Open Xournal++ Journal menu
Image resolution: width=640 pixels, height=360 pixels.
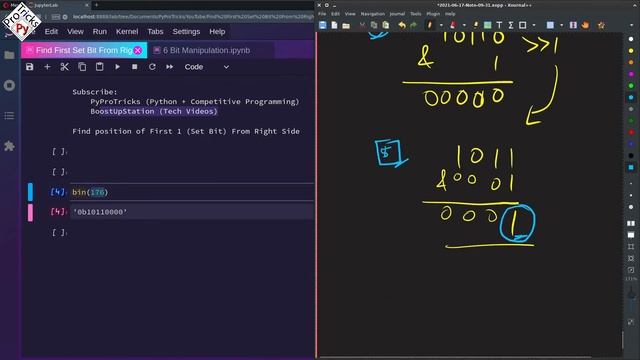tap(397, 13)
